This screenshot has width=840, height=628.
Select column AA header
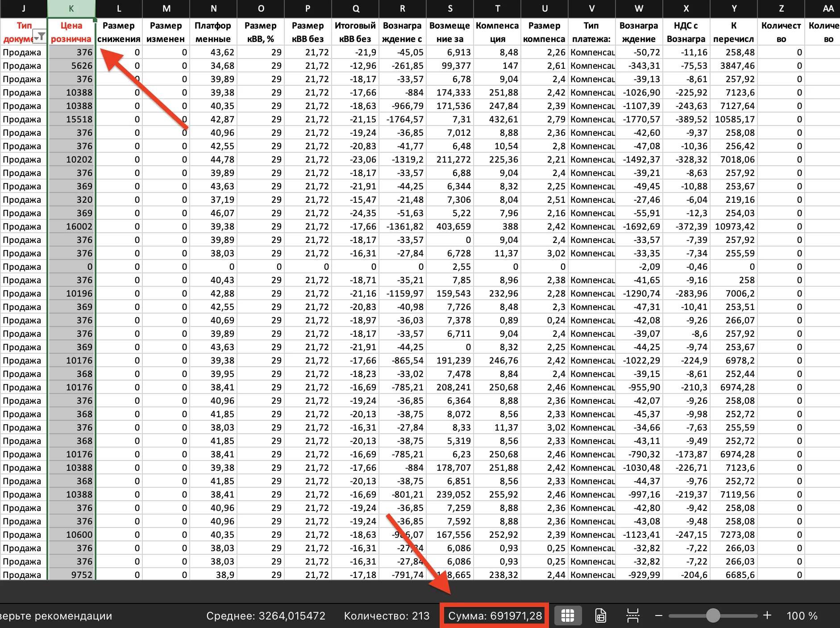pyautogui.click(x=828, y=8)
